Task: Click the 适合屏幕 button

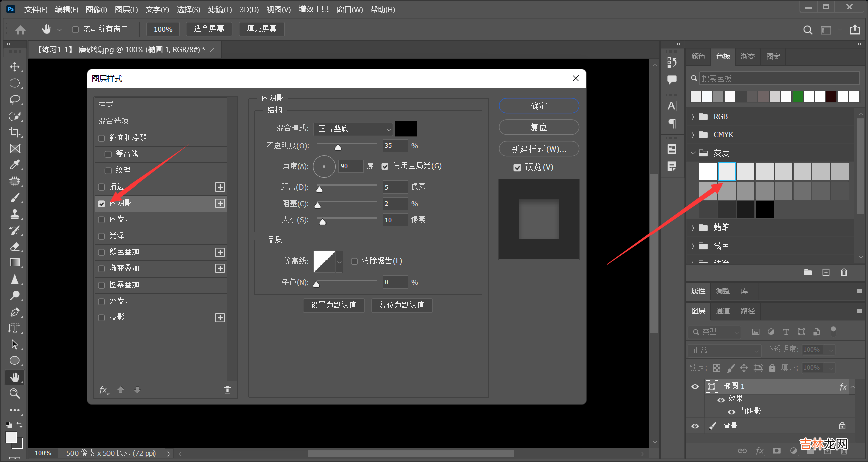Action: [209, 29]
